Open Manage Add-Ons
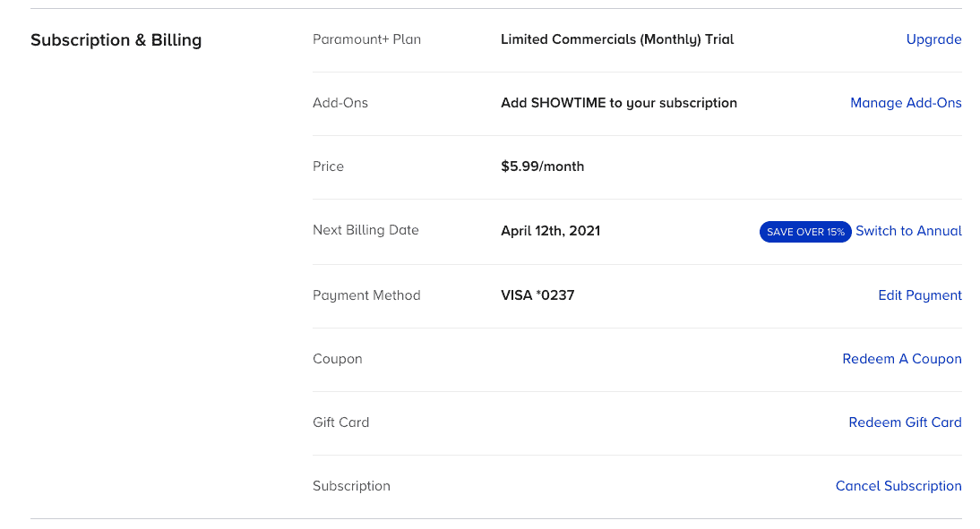 (906, 103)
